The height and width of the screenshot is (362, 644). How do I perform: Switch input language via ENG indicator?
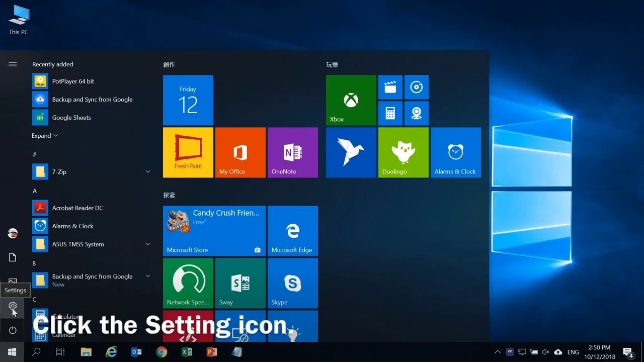[x=573, y=352]
